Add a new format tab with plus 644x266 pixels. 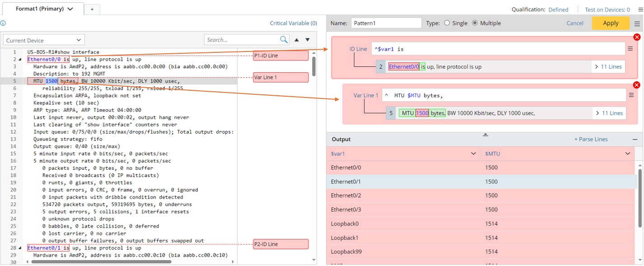click(x=92, y=9)
